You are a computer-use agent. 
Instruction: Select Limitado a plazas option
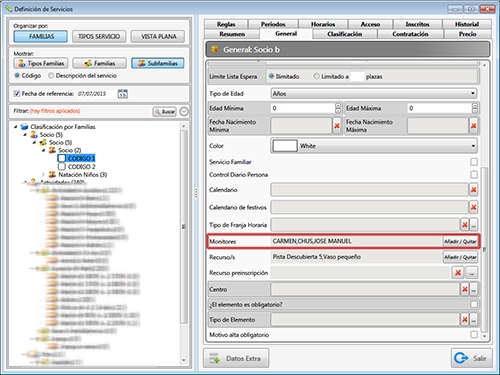pyautogui.click(x=316, y=76)
